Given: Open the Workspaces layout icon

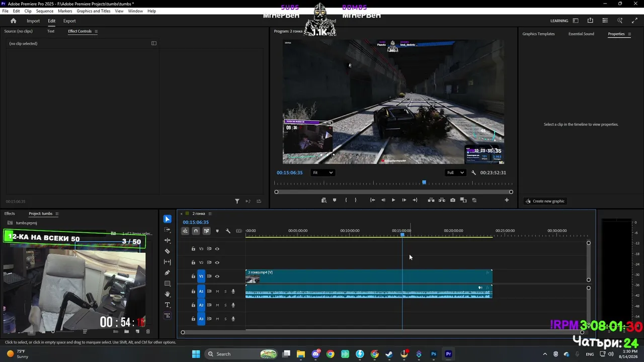Looking at the screenshot, I should pyautogui.click(x=576, y=21).
